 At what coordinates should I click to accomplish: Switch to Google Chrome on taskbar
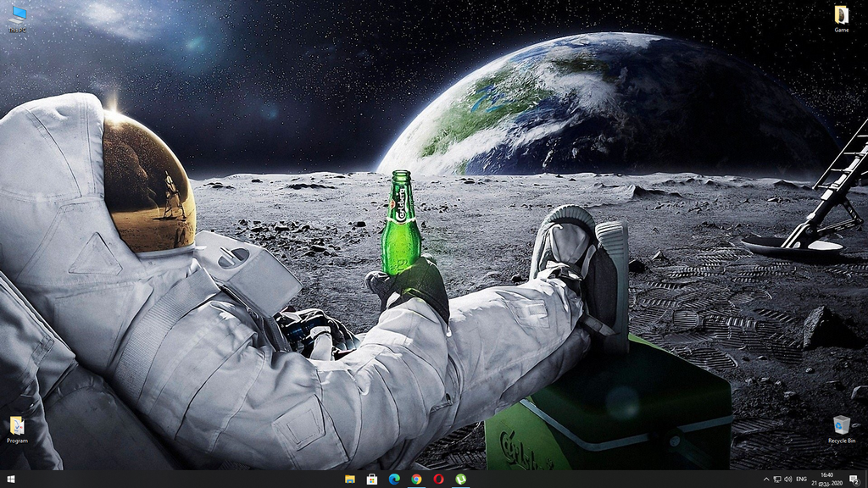point(416,480)
